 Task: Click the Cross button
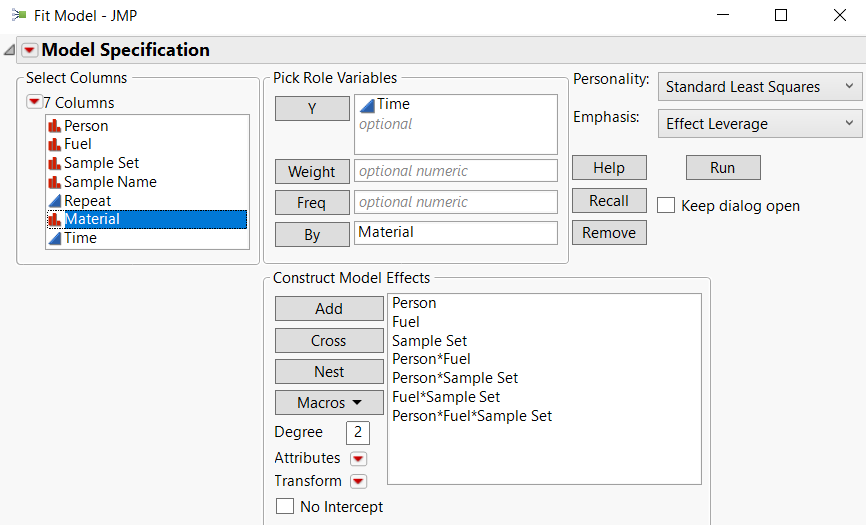329,341
